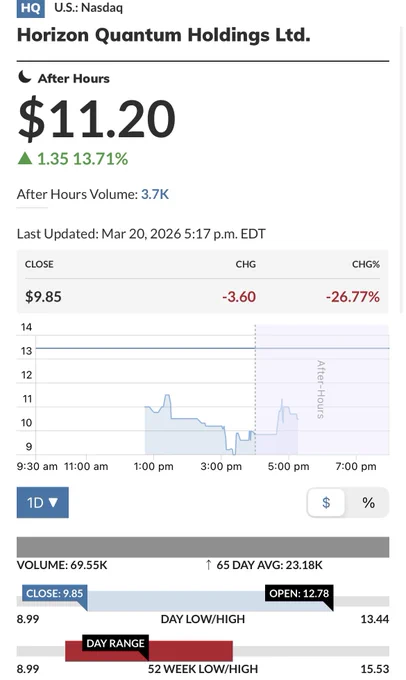Click the After Hours moon icon
406x680 pixels.
click(x=25, y=77)
